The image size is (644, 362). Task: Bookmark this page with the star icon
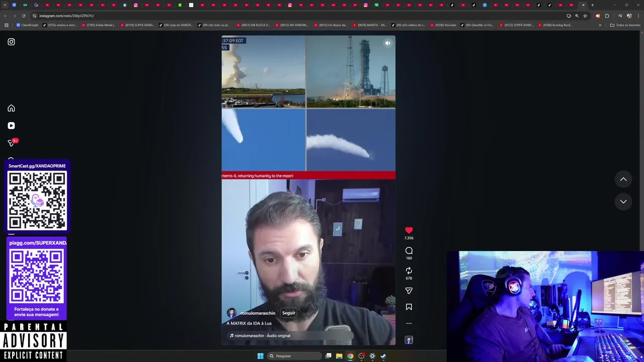[x=585, y=16]
